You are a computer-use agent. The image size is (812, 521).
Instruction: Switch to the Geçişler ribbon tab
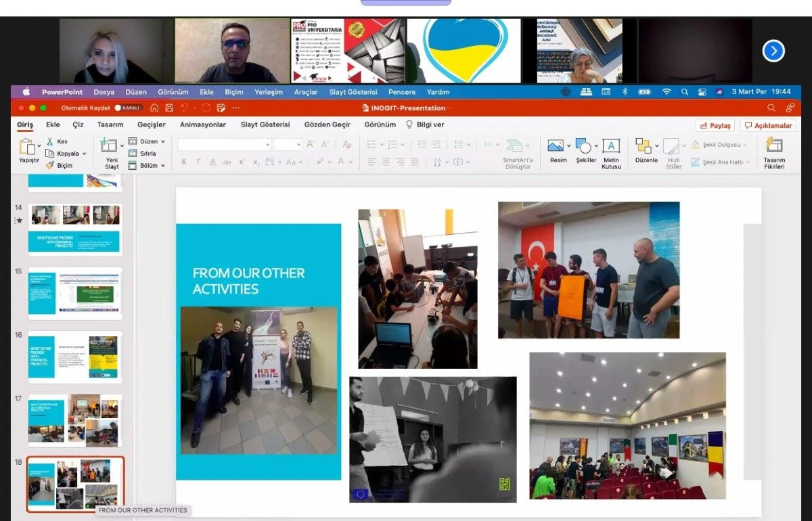tap(152, 124)
